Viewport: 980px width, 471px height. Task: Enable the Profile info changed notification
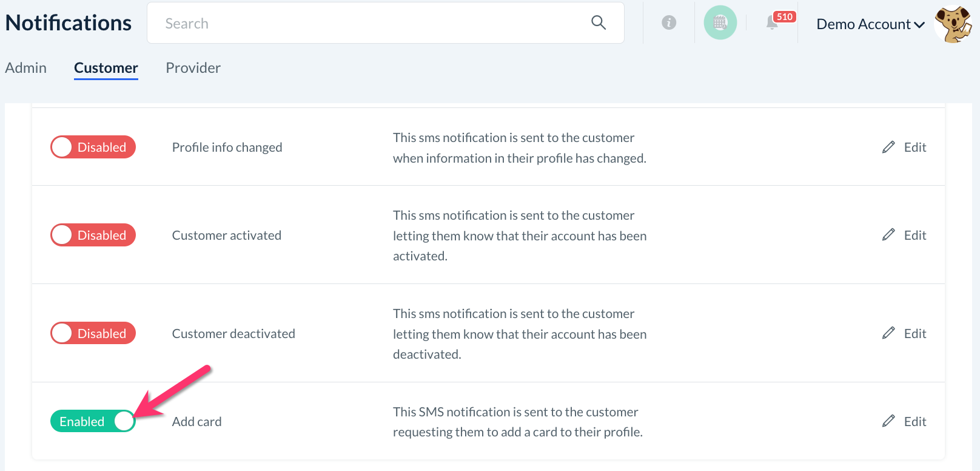(93, 147)
